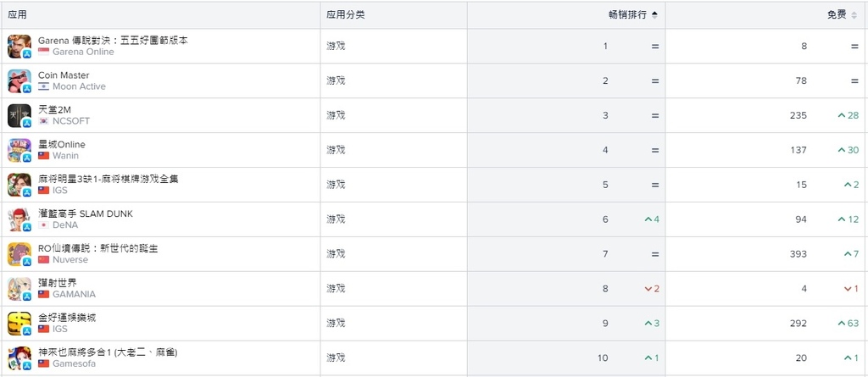Screen dimensions: 868x377
Task: Click the Coin Master pig icon
Action: (x=19, y=80)
